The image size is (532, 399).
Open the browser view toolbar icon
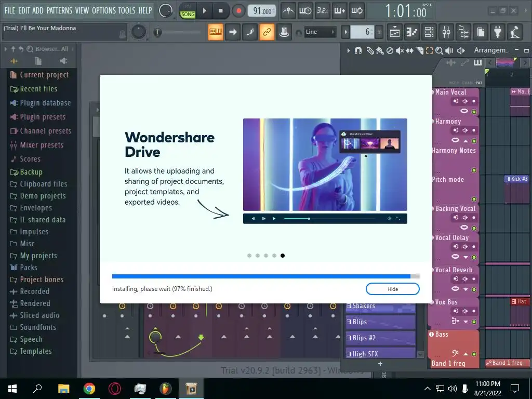click(463, 32)
